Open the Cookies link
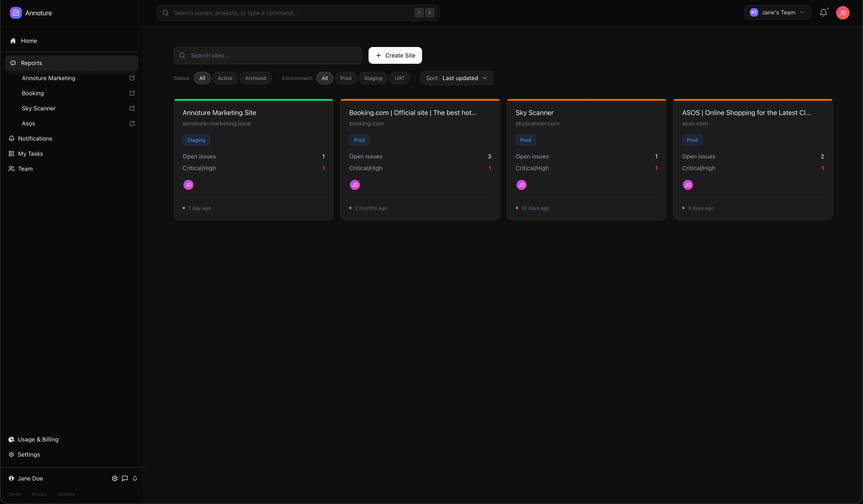Screen dimensions: 863x504 click(x=67, y=494)
